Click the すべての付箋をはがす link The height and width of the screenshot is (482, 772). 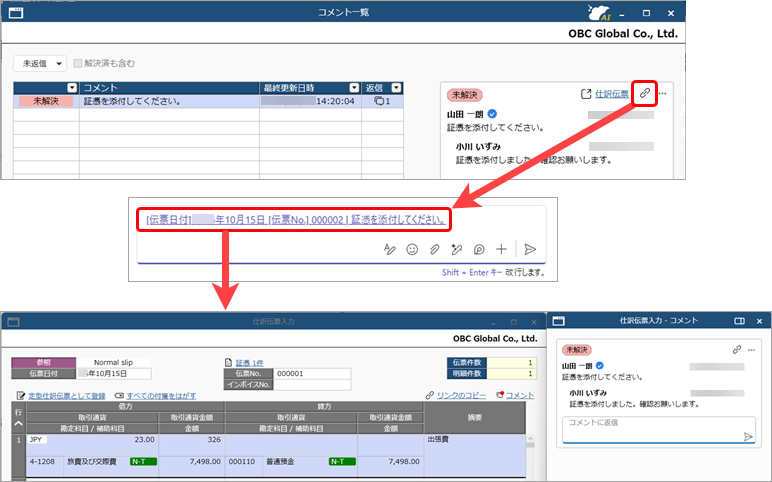pos(161,395)
